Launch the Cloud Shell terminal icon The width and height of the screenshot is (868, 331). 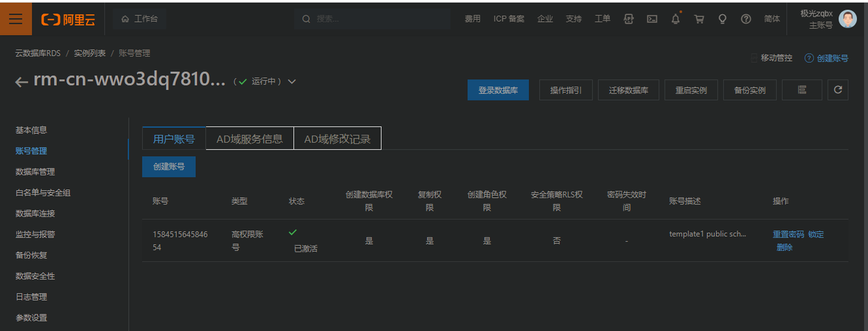pos(652,19)
